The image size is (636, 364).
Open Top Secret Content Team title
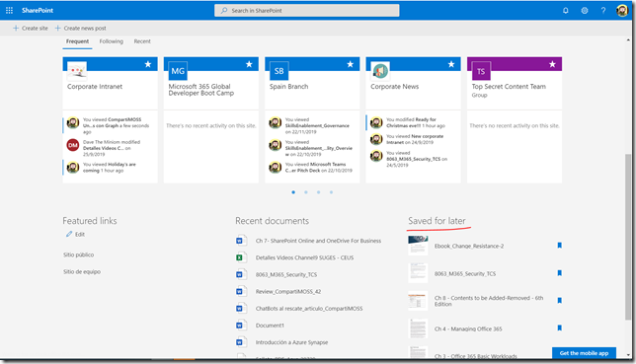[x=509, y=87]
